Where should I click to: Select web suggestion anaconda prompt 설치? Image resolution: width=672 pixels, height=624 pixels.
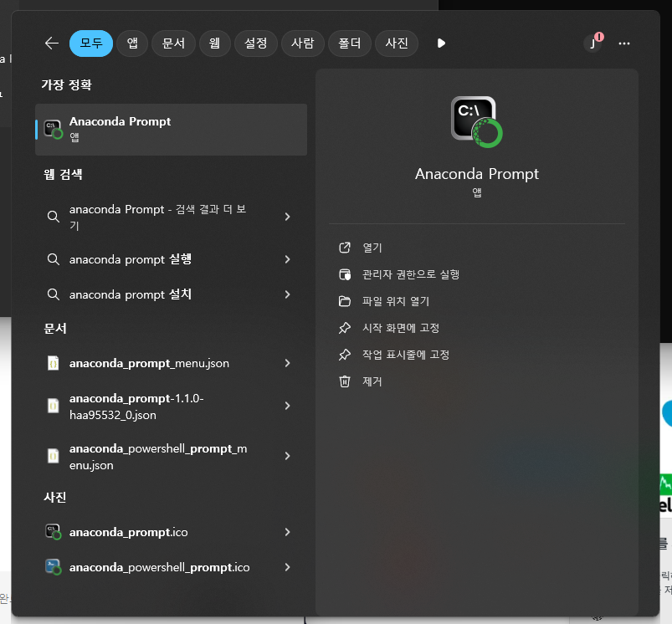(131, 294)
